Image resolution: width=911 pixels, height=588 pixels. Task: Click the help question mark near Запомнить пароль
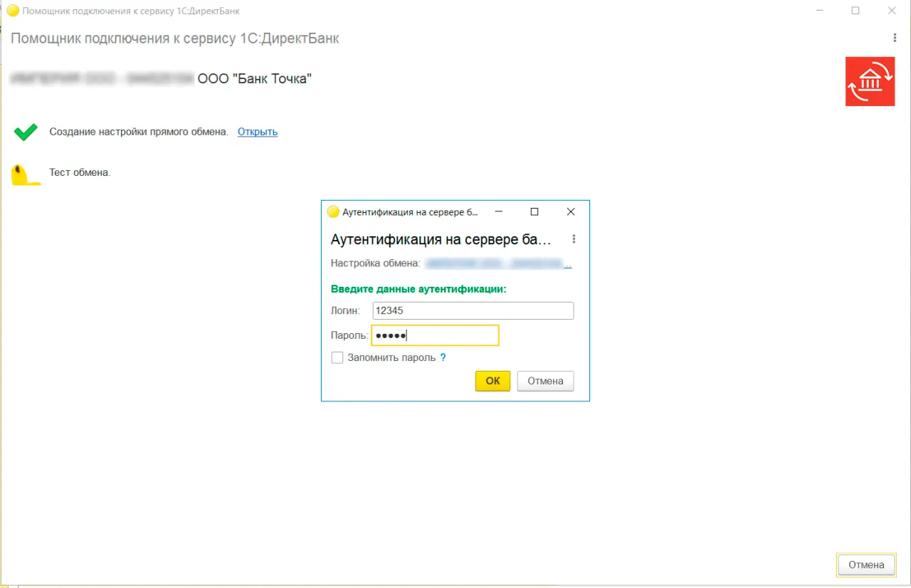[x=443, y=358]
